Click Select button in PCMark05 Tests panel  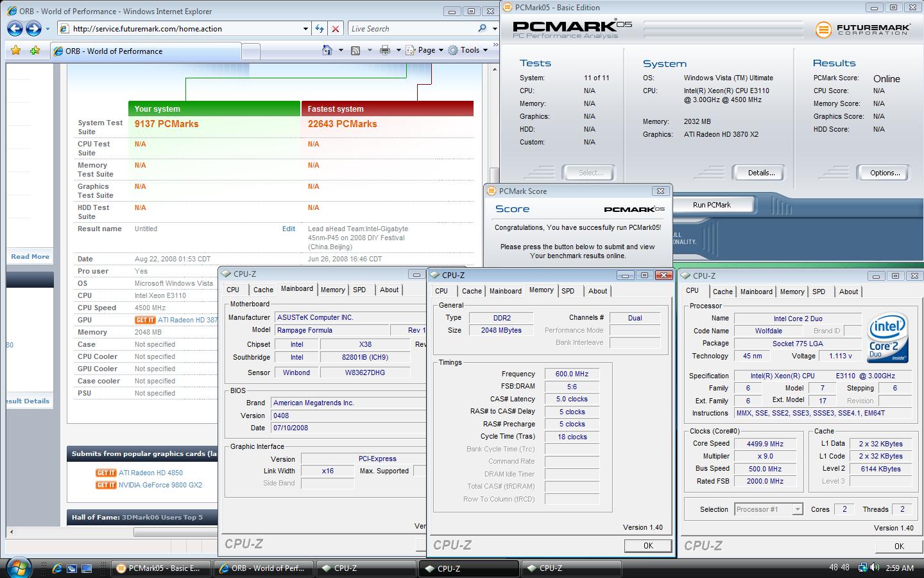(x=588, y=173)
